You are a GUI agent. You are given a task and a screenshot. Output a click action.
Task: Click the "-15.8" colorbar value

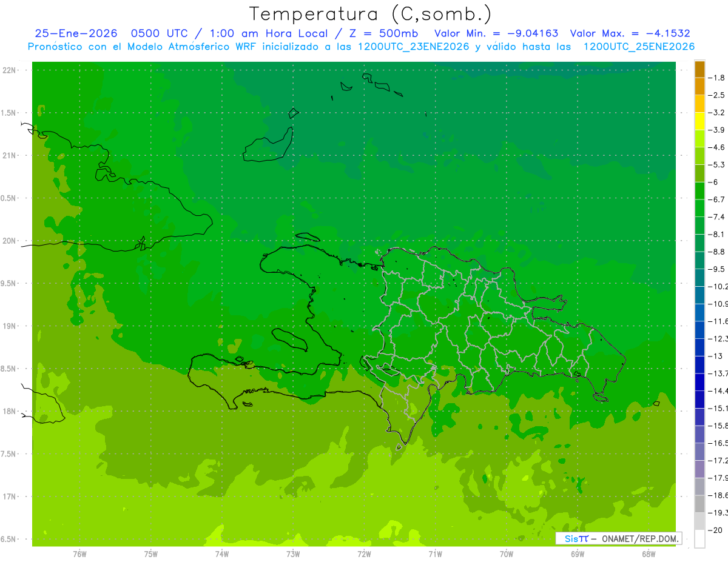[718, 426]
